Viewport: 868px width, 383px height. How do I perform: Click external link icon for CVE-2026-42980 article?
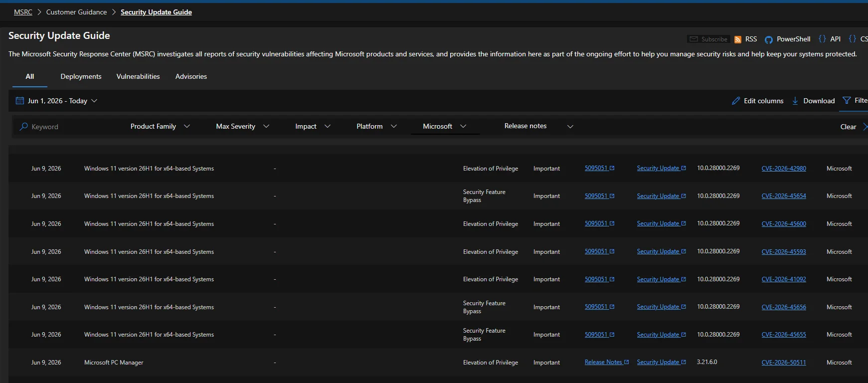tap(612, 168)
